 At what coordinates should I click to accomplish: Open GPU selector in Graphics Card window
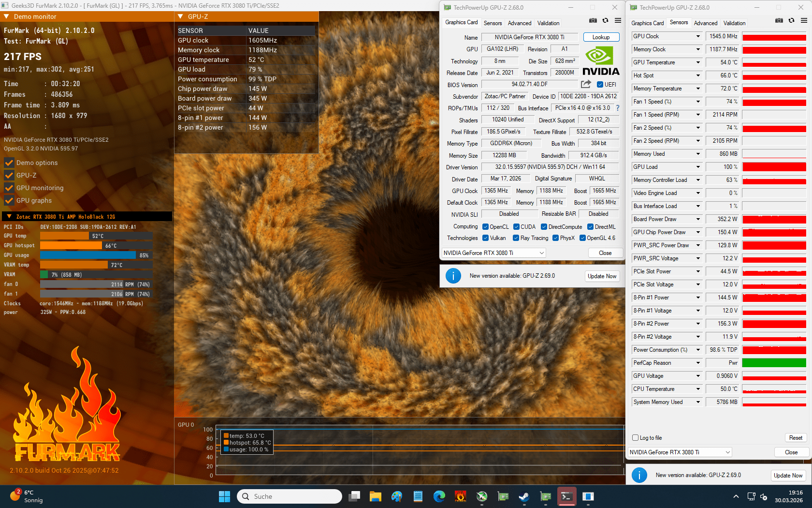tap(493, 253)
